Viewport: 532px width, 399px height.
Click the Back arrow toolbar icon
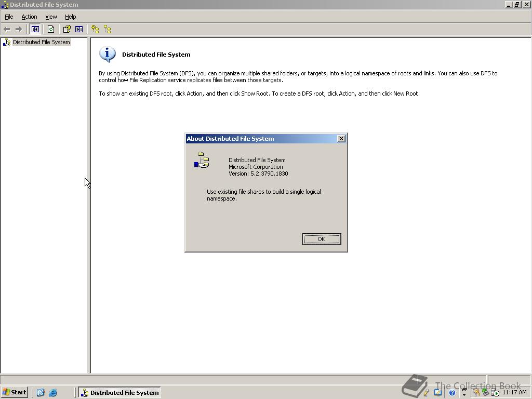click(x=7, y=29)
